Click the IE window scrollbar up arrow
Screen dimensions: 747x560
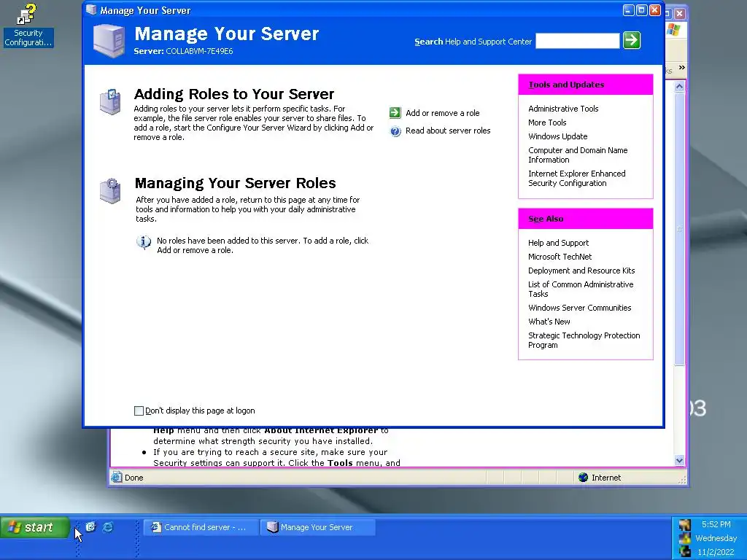679,86
